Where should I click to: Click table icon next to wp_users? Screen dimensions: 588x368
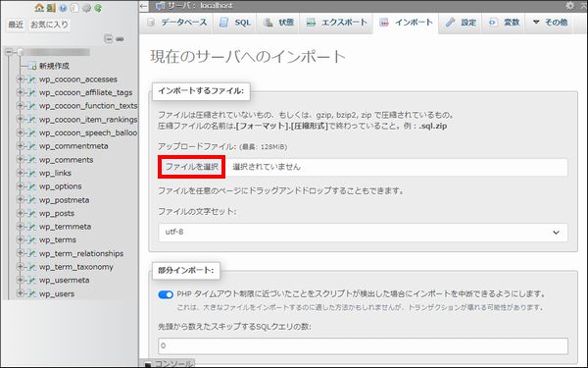click(32, 293)
